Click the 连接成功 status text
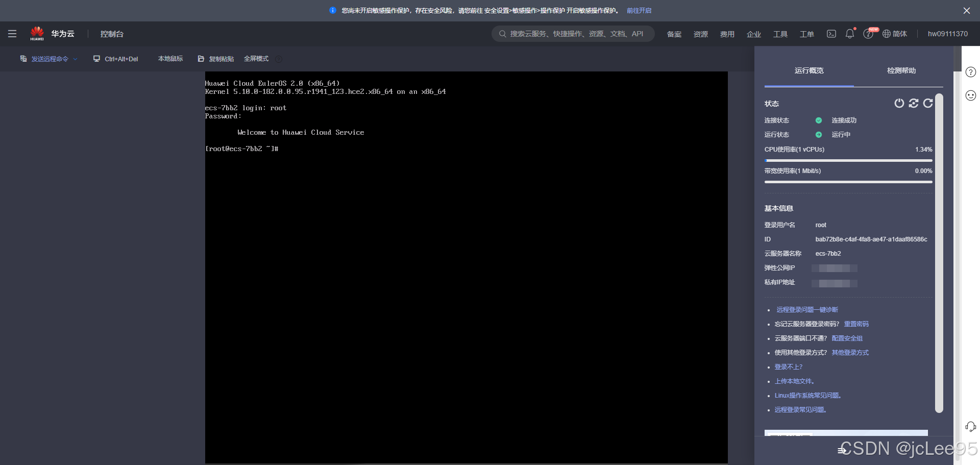Viewport: 980px width, 465px height. coord(844,120)
